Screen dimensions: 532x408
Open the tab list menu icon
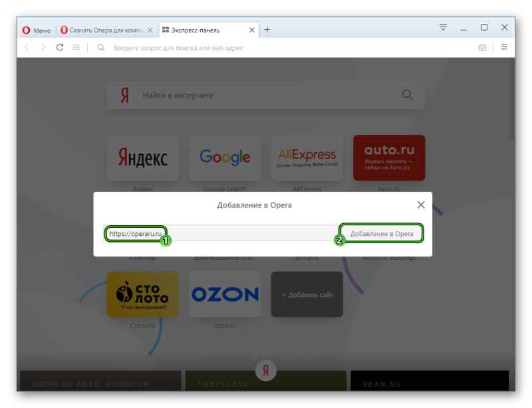(443, 27)
